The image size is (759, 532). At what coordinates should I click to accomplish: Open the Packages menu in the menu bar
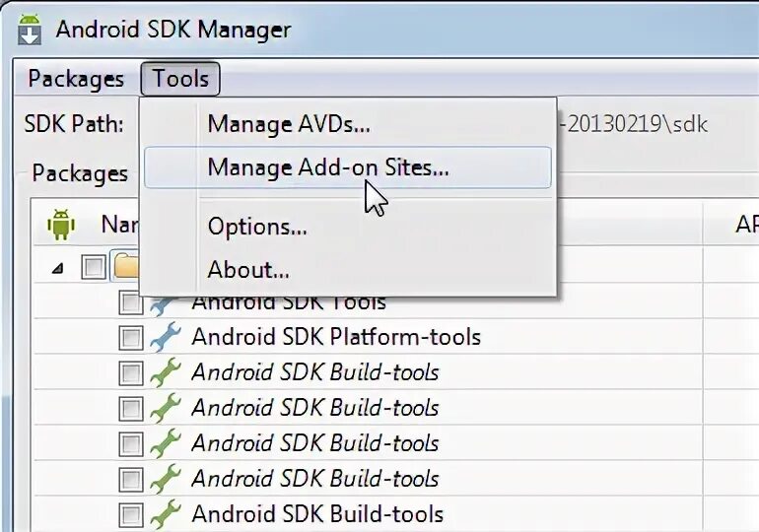pos(76,79)
